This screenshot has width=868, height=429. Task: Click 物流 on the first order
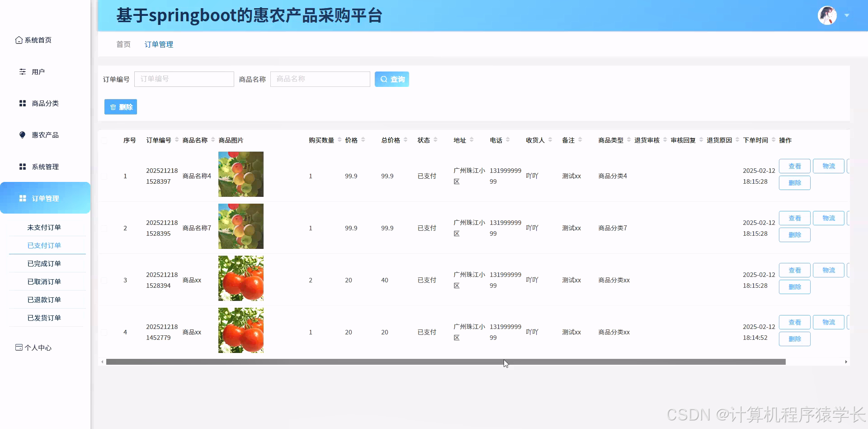point(829,166)
